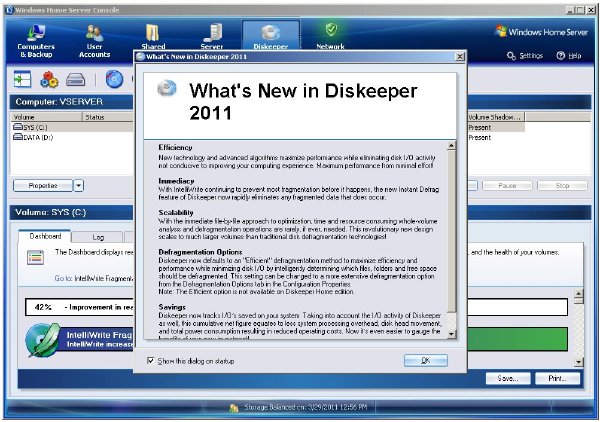This screenshot has height=422, width=600.
Task: Click Present status for SYS (C:) row
Action: 480,127
